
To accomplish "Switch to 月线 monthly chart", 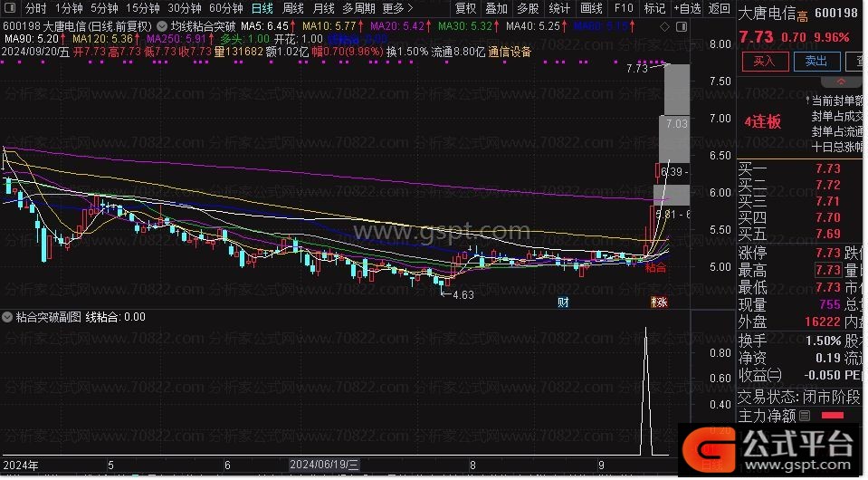I will [x=324, y=8].
